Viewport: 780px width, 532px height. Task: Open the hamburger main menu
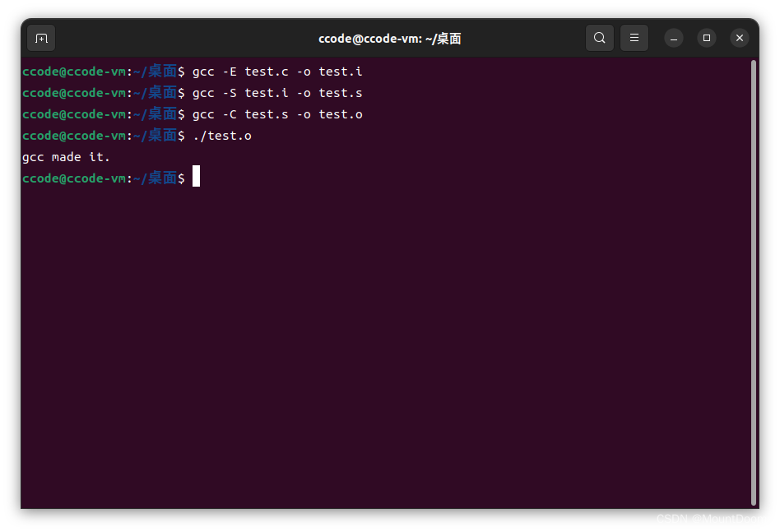tap(634, 38)
